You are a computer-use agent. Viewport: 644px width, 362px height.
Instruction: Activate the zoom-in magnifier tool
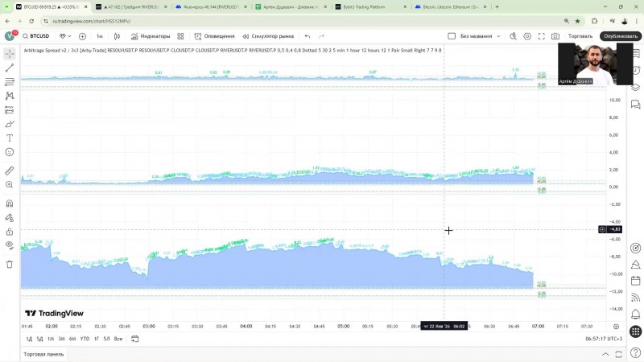(10, 185)
